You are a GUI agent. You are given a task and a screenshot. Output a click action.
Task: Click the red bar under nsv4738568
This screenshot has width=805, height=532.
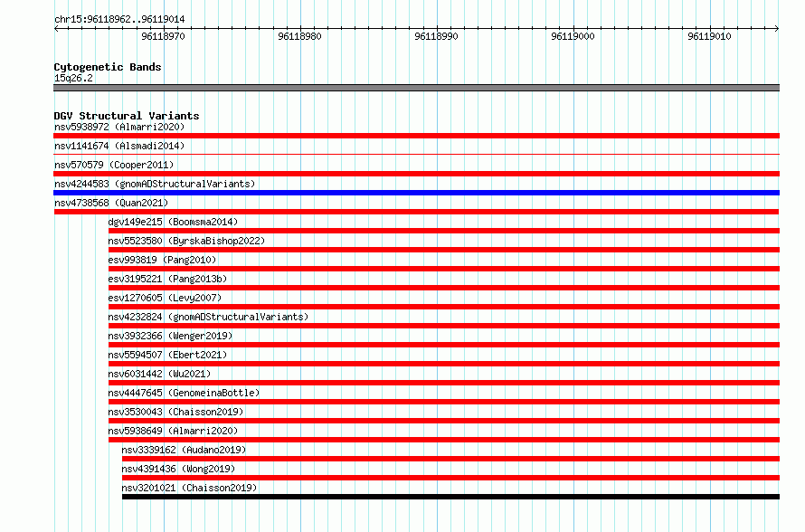coord(416,212)
